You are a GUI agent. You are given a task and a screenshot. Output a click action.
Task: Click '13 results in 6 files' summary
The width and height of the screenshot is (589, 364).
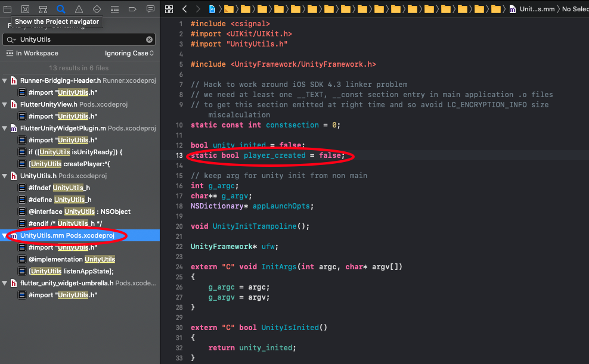click(x=79, y=68)
